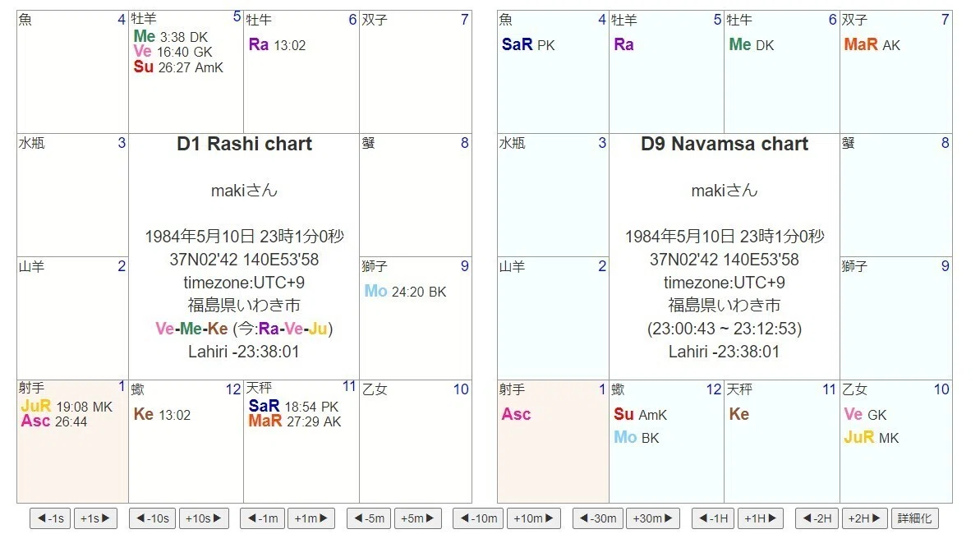This screenshot has height=534, width=980.
Task: Advance one hour with +1H▶
Action: click(x=760, y=518)
